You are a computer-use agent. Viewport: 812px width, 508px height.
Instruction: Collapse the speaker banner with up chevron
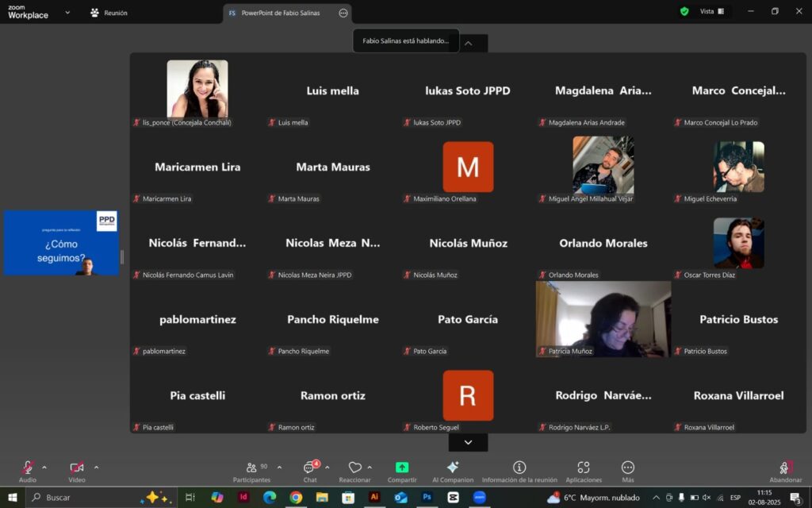pyautogui.click(x=468, y=44)
